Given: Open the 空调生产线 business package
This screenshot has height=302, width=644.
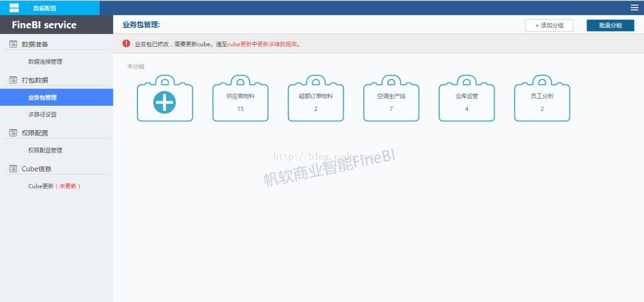Looking at the screenshot, I should [x=391, y=101].
